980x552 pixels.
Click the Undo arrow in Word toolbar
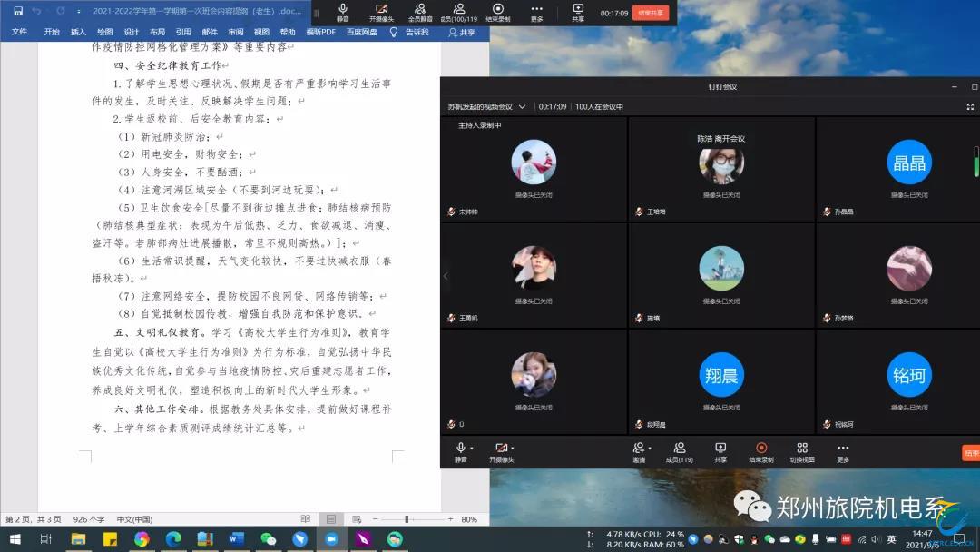[x=36, y=11]
